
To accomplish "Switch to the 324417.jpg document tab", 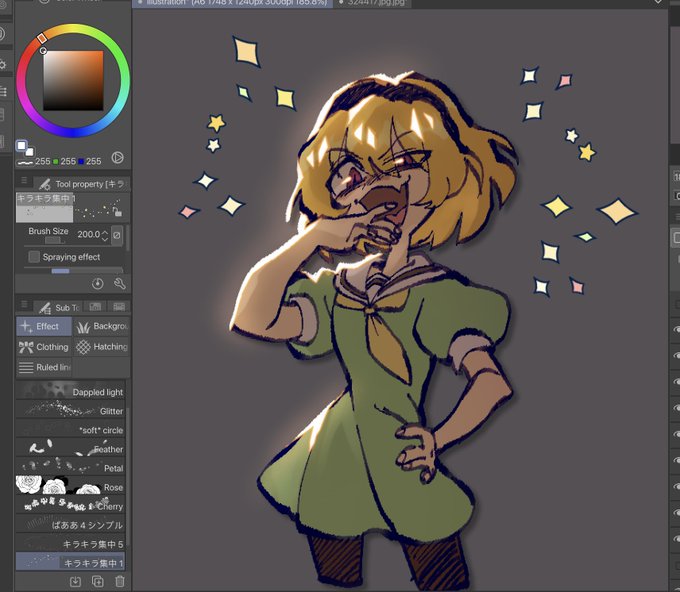I will pyautogui.click(x=373, y=3).
